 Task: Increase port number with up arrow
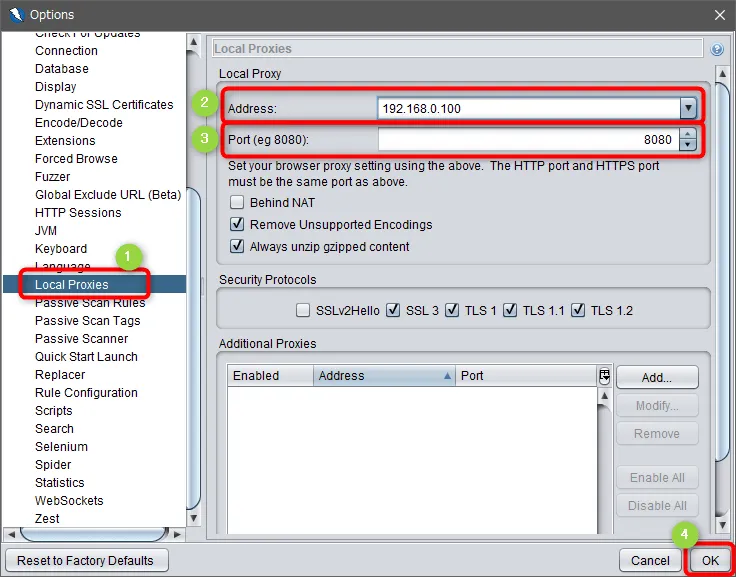687,134
